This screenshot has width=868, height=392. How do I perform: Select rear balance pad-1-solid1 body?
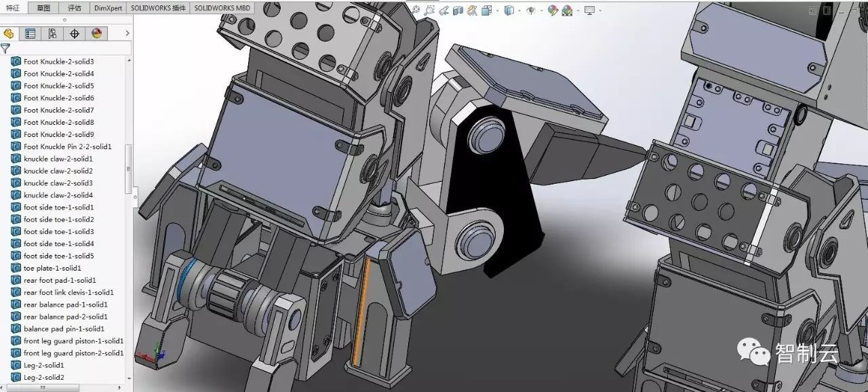66,305
